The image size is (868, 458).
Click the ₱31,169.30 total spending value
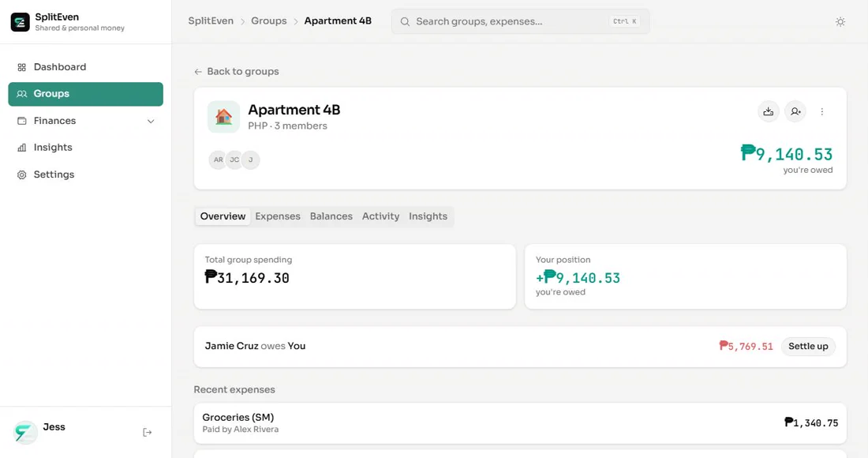[247, 277]
